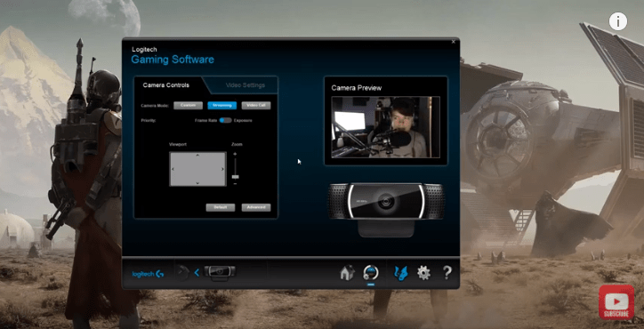The height and width of the screenshot is (329, 644).
Task: Click the Zoom slider handle
Action: (236, 177)
